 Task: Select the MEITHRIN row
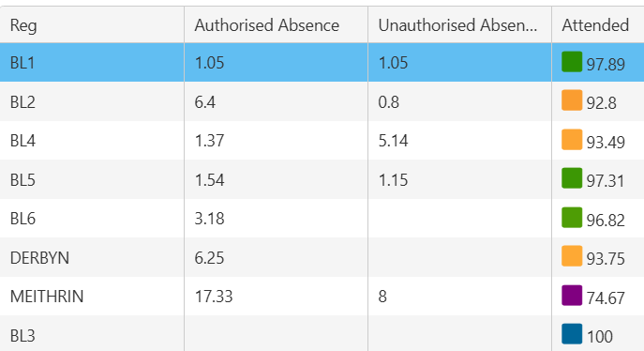click(322, 296)
